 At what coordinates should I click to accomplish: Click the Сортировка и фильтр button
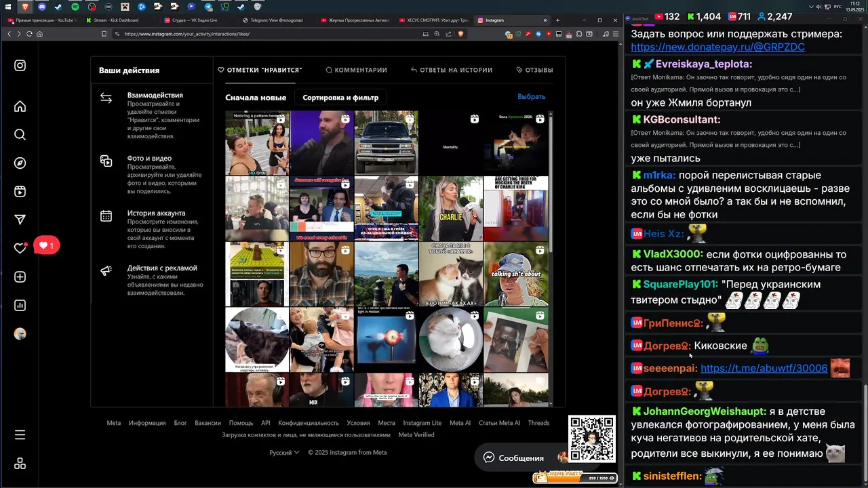coord(340,98)
